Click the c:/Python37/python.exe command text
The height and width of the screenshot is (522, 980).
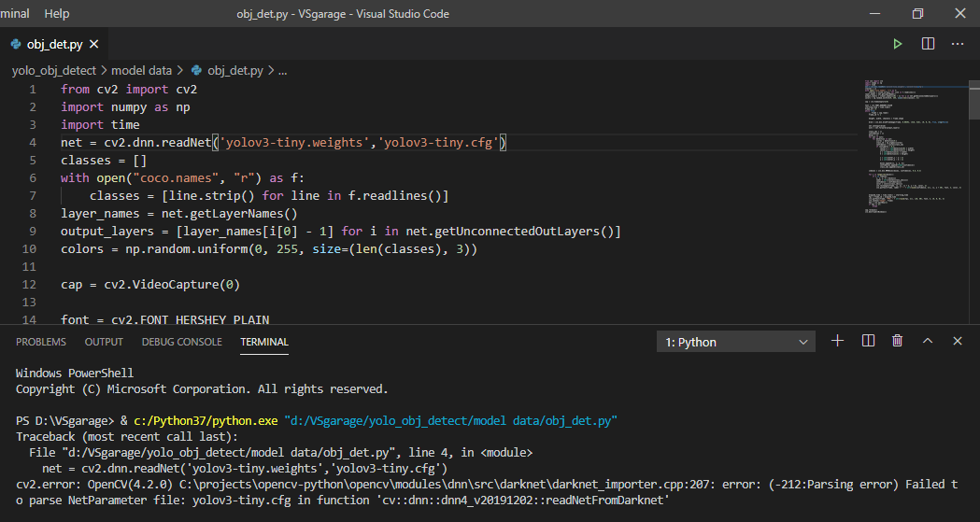(x=206, y=421)
